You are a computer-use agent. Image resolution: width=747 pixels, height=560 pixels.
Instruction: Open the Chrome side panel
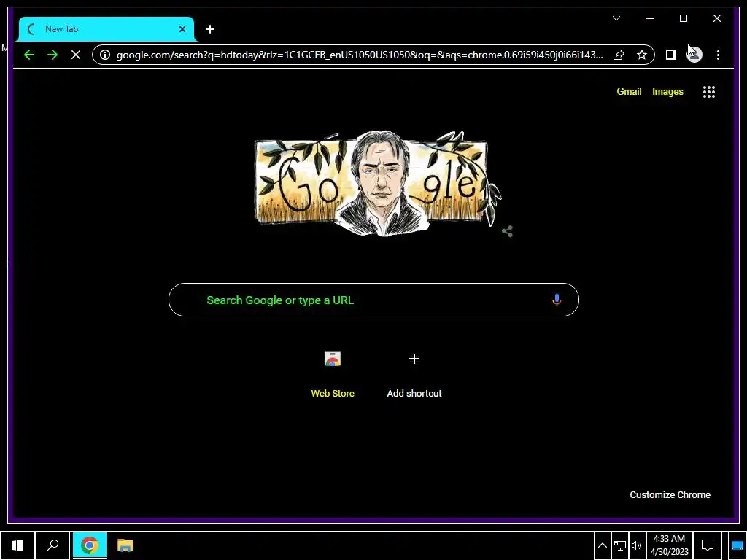(x=671, y=55)
